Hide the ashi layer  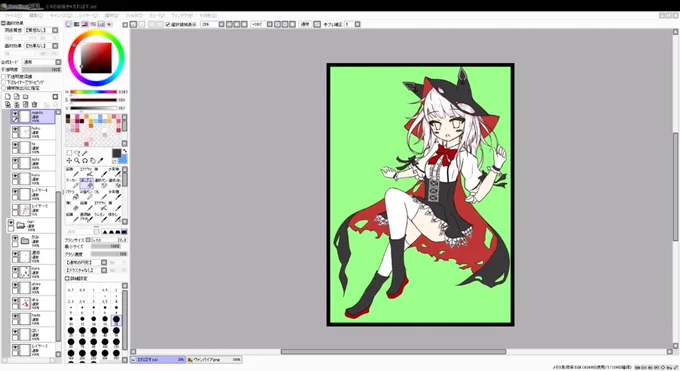(x=15, y=161)
